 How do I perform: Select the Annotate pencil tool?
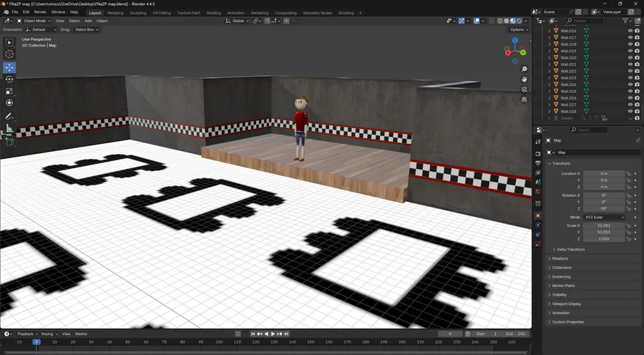(9, 117)
